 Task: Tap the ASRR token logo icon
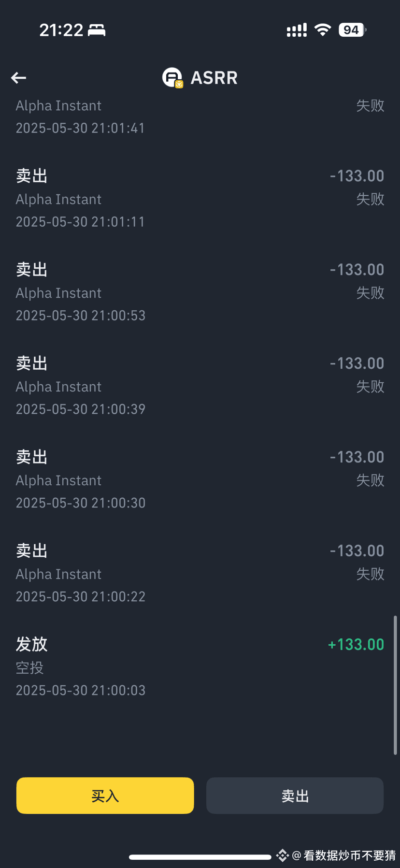172,77
